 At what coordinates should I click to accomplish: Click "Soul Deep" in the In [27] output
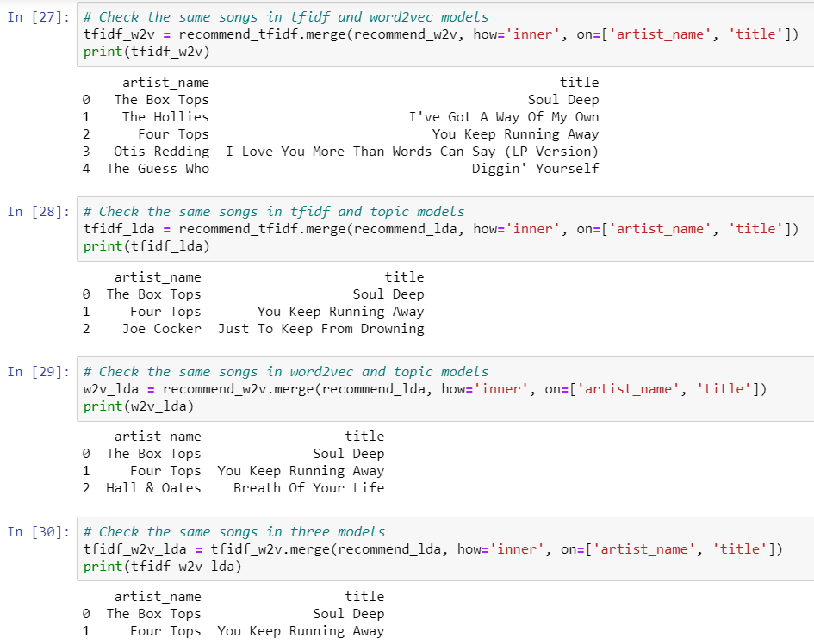tap(564, 100)
